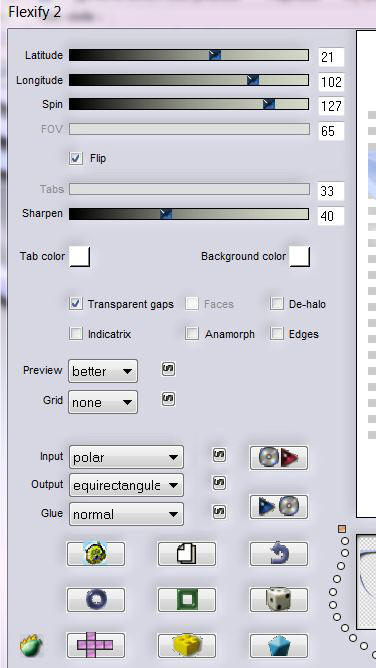The height and width of the screenshot is (668, 376).
Task: Open the Background color swatch
Action: 300,256
